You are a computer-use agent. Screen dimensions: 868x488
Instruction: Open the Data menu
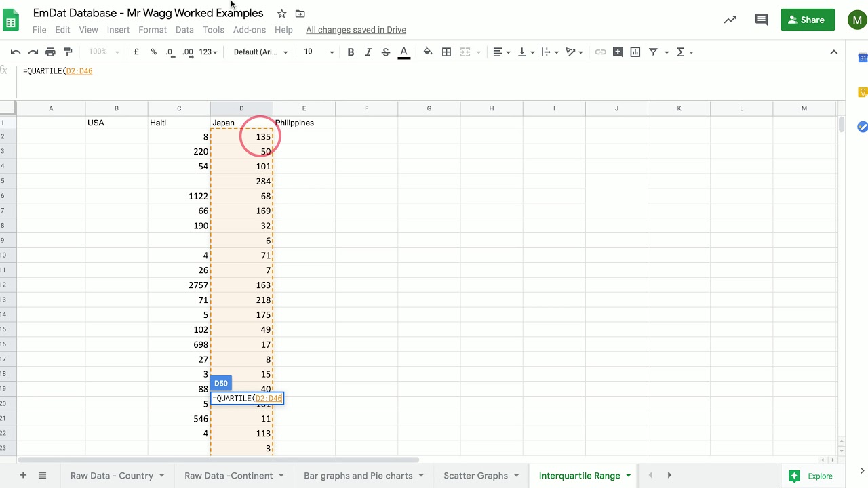(184, 30)
